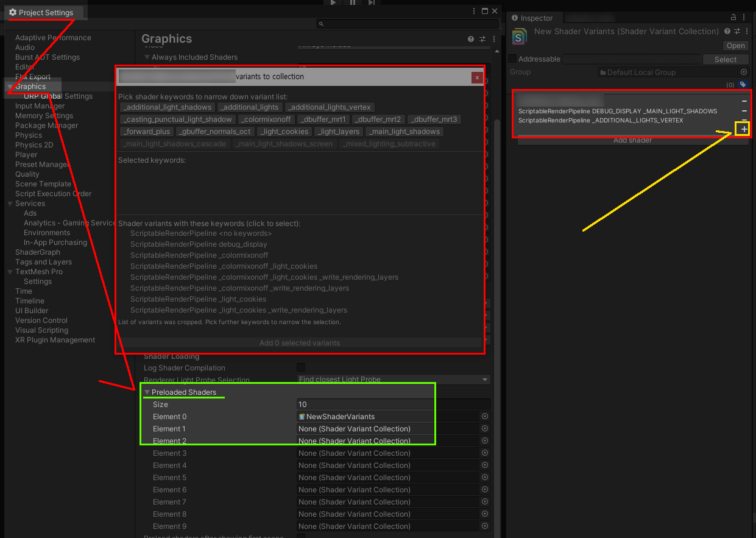Select Quality in settings list
756x538 pixels.
point(27,174)
